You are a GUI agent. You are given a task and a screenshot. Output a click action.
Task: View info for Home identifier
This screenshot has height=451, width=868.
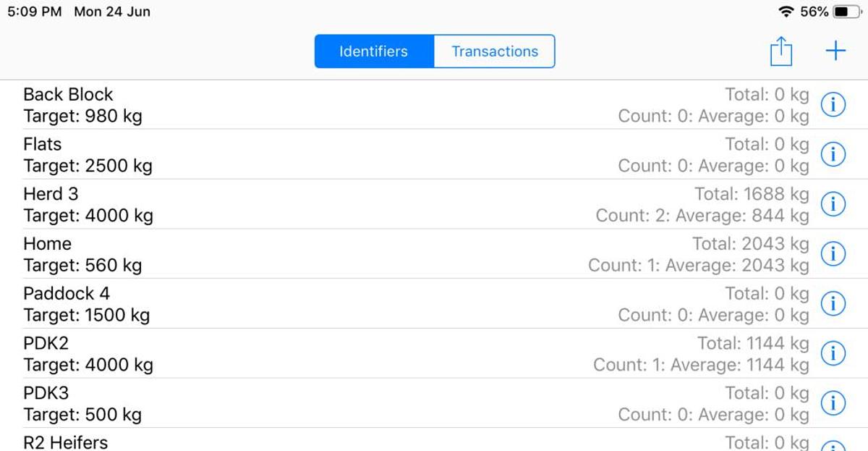coord(833,254)
